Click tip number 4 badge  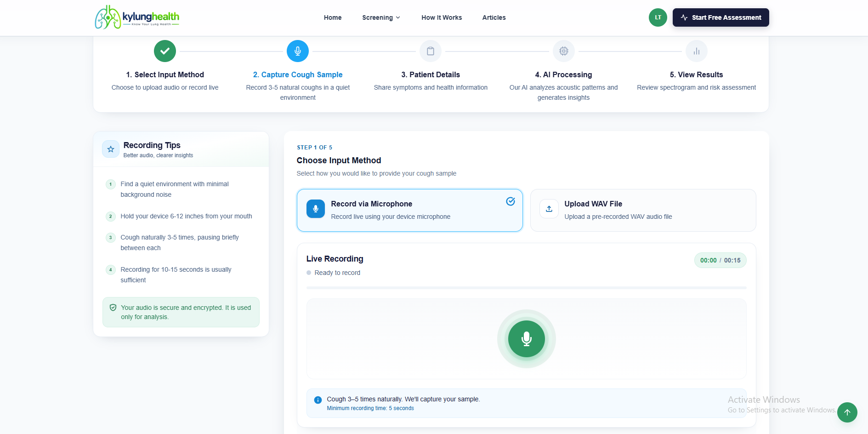pyautogui.click(x=110, y=270)
